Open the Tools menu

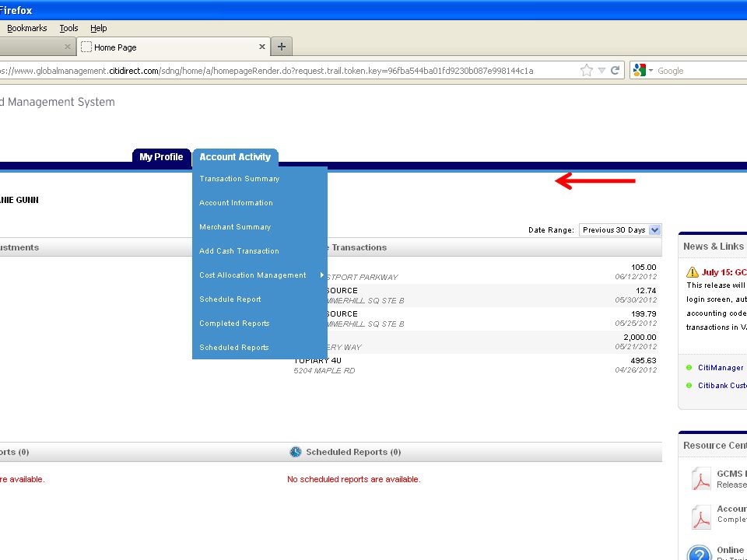(x=68, y=28)
